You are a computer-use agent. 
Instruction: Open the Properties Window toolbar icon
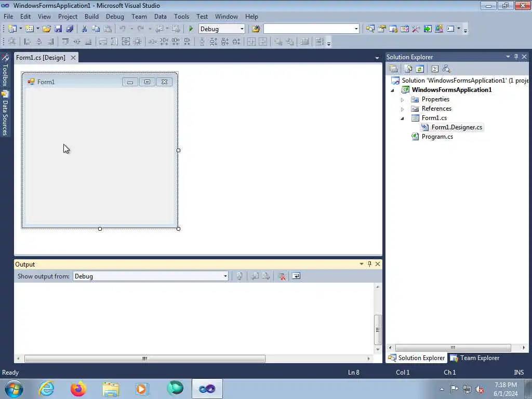(382, 29)
